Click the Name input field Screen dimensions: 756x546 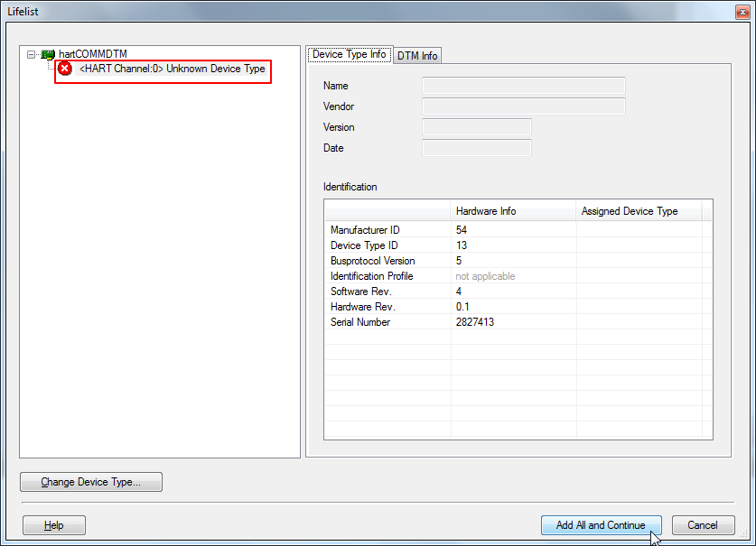click(524, 86)
